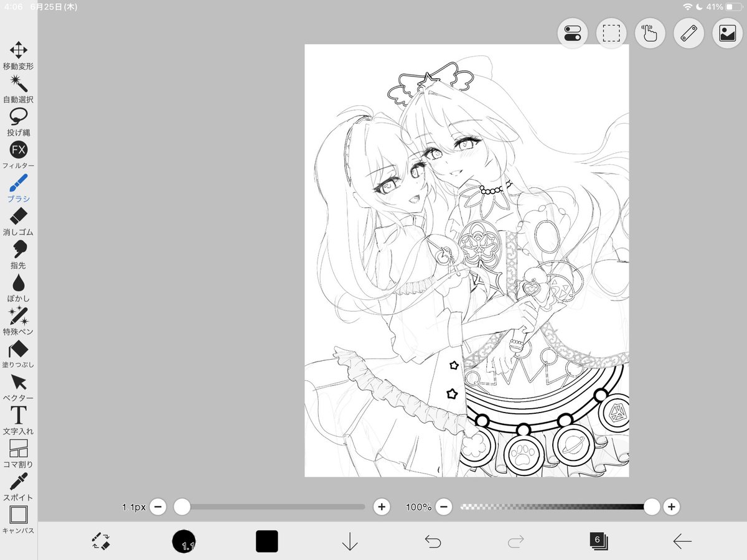The width and height of the screenshot is (747, 560).
Task: Open the reference image material button
Action: click(x=728, y=34)
